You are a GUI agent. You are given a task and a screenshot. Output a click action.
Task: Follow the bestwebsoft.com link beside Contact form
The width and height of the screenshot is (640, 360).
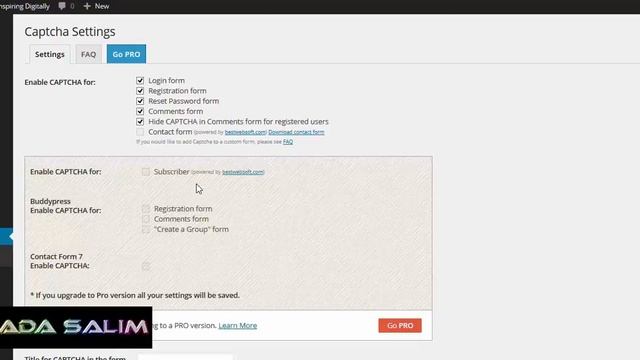click(x=245, y=132)
